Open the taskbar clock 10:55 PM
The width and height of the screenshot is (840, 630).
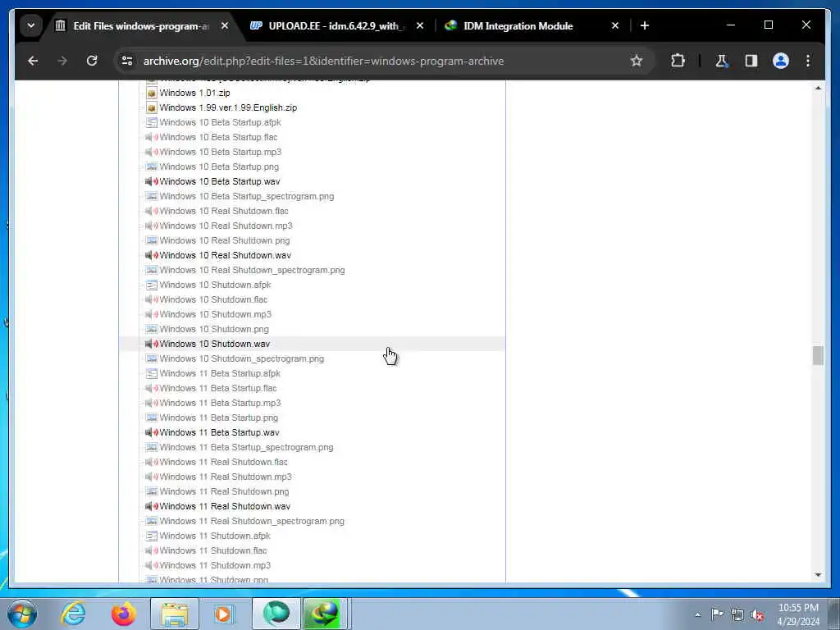[x=798, y=614]
